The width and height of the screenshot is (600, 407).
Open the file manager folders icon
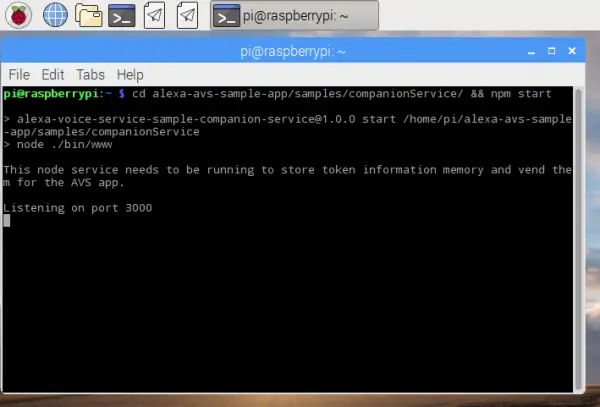coord(88,15)
